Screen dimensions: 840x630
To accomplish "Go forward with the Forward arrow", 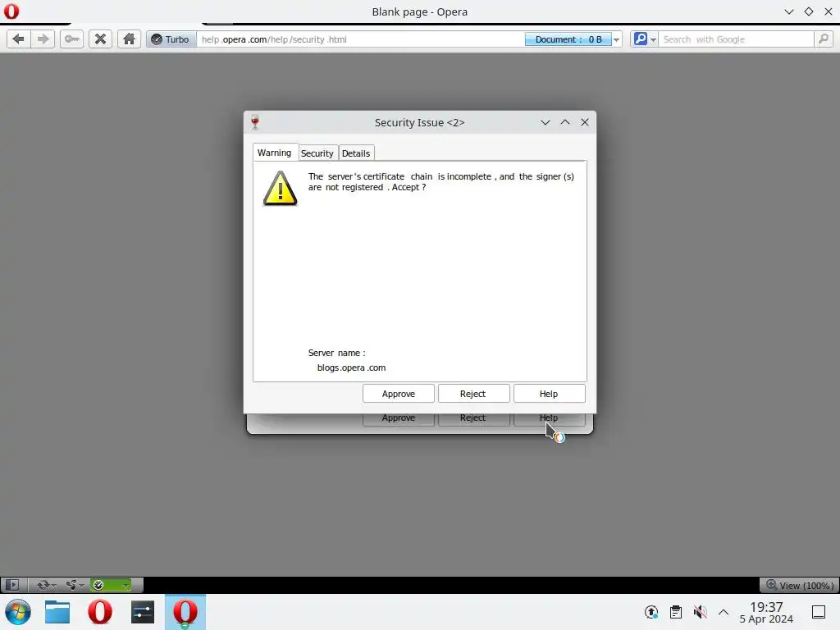I will pos(43,39).
